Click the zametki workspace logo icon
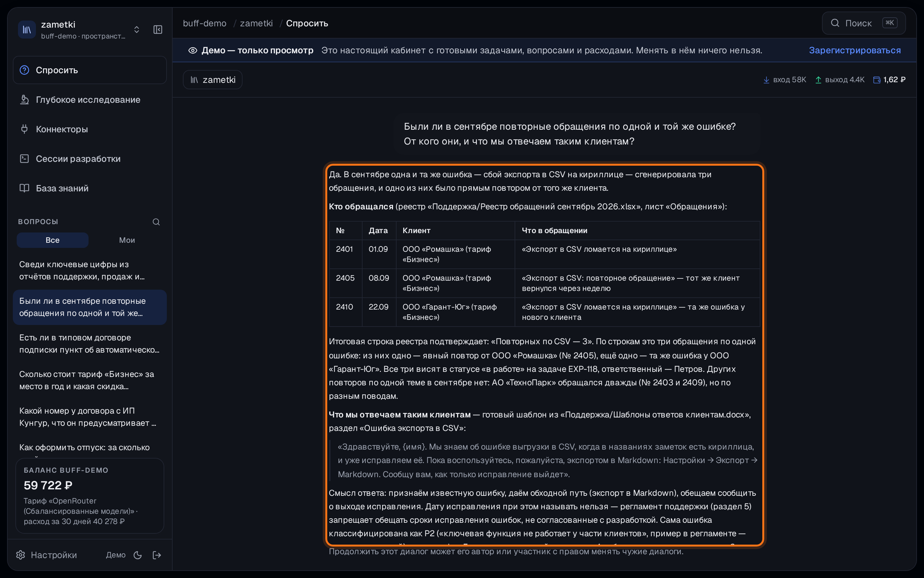 point(27,30)
